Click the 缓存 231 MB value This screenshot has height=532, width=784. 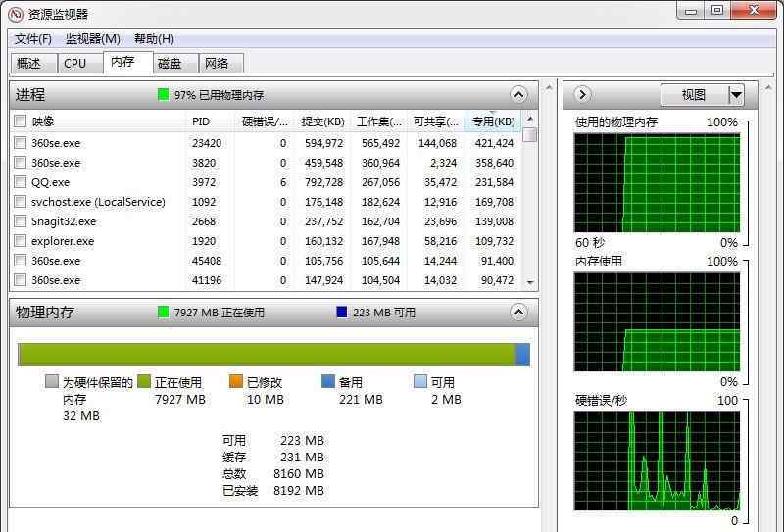pos(302,457)
